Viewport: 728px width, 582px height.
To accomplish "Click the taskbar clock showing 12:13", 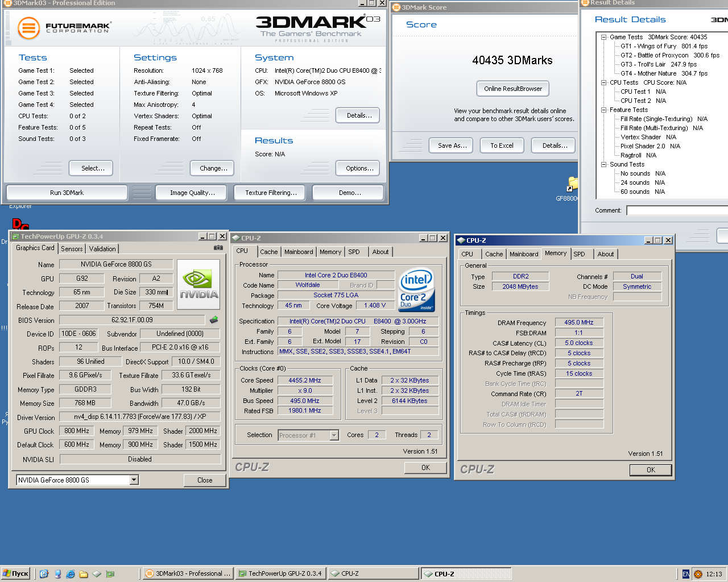I will pyautogui.click(x=714, y=574).
